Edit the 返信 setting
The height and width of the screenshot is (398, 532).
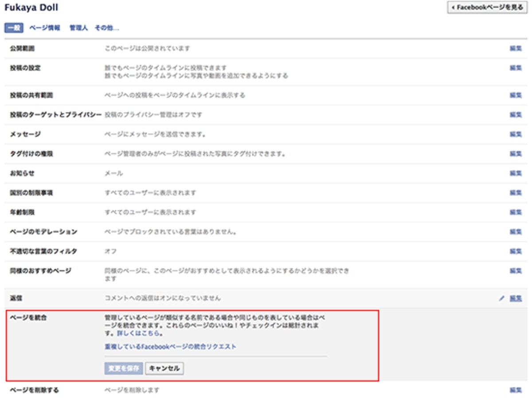[516, 299]
